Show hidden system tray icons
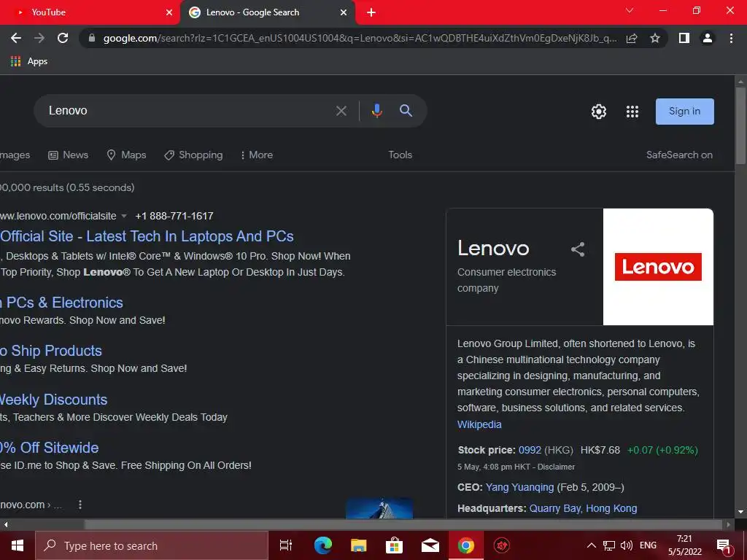 [591, 545]
